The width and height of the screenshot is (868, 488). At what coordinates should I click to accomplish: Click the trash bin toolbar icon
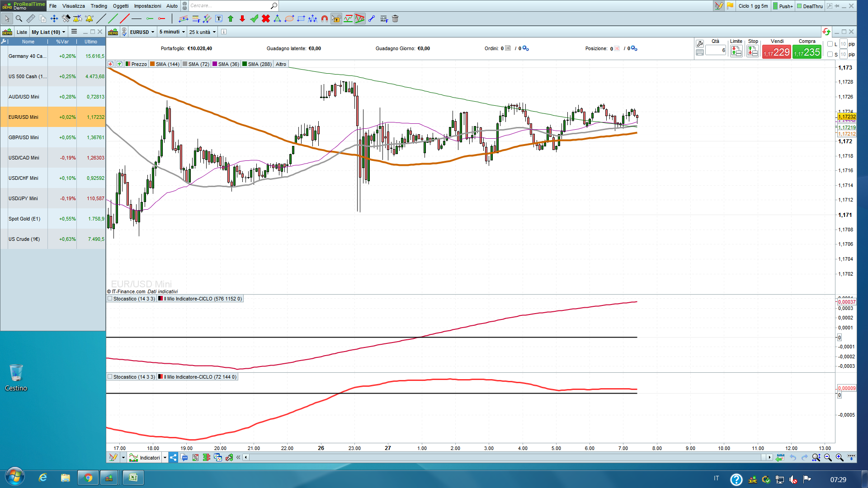coord(395,19)
